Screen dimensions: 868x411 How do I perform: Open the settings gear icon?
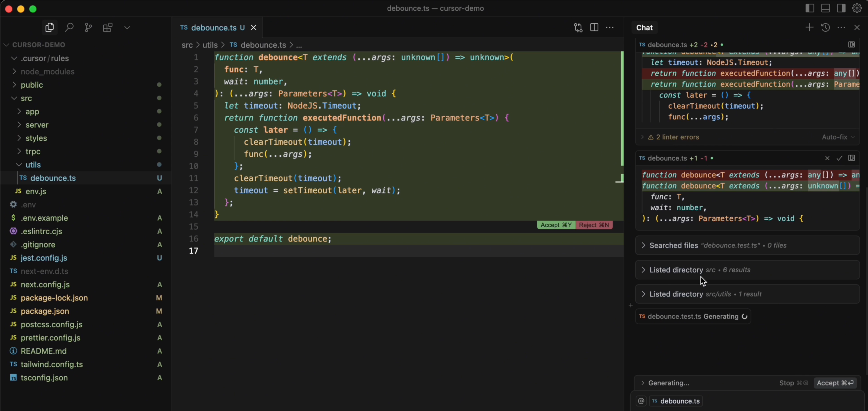(857, 8)
